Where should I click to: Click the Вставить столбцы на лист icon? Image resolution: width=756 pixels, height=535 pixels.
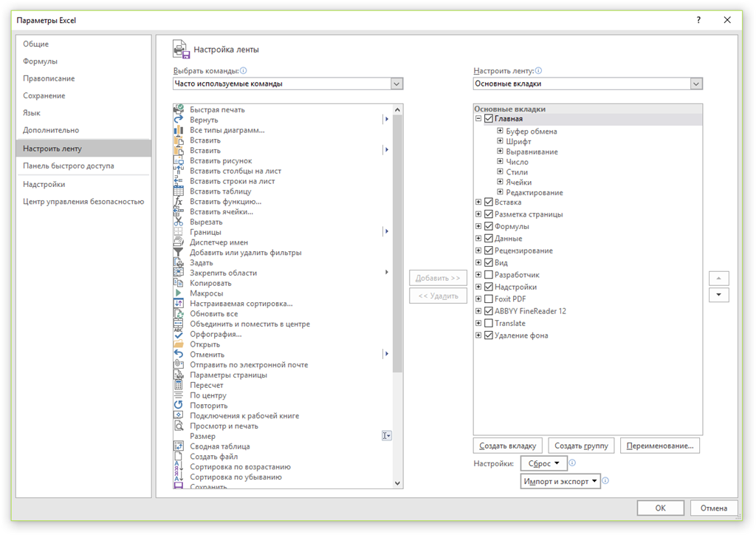point(179,171)
